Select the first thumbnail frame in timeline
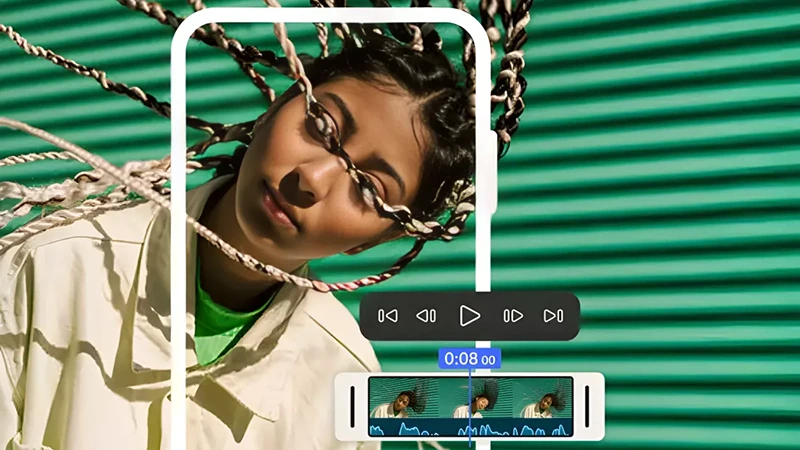The image size is (800, 450). tap(404, 398)
